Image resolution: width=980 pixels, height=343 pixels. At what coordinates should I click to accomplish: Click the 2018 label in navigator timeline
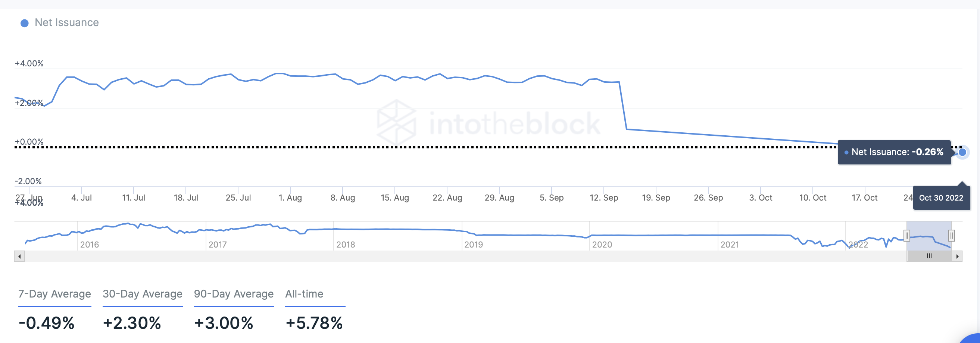point(346,245)
